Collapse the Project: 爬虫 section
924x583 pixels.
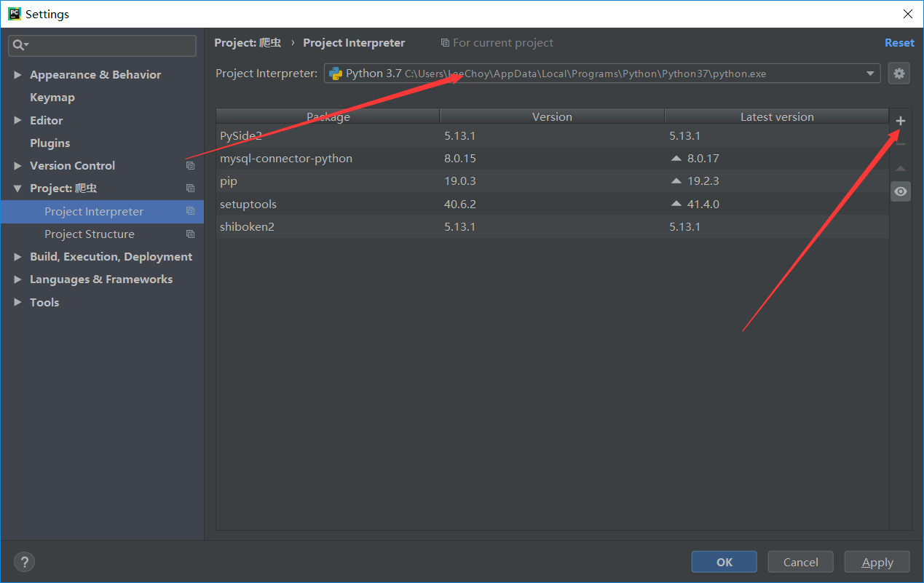tap(17, 189)
